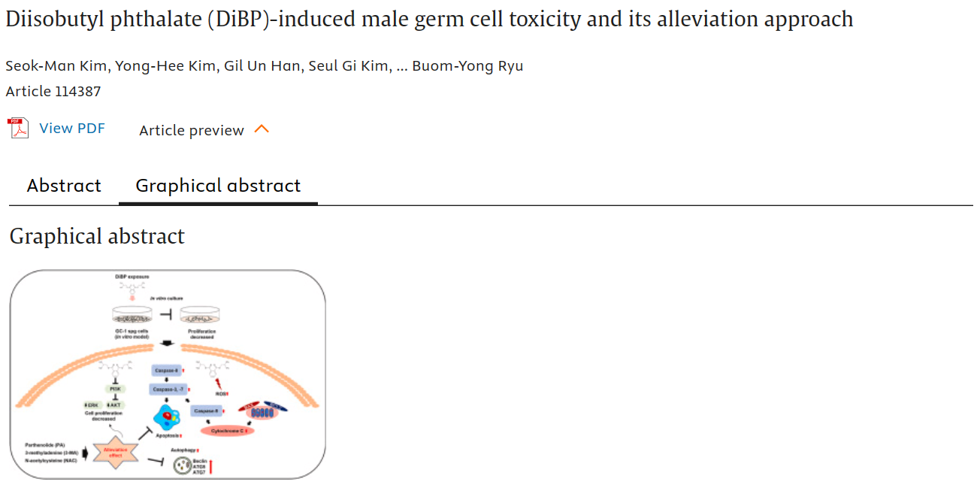
Task: Click the black arrow below the culture dishes
Action: point(166,345)
